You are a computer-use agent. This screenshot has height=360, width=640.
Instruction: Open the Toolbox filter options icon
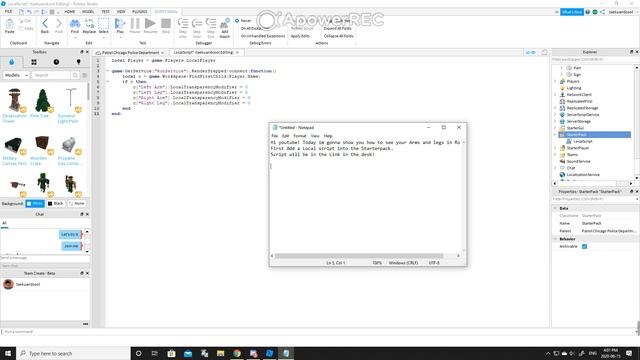pyautogui.click(x=85, y=75)
